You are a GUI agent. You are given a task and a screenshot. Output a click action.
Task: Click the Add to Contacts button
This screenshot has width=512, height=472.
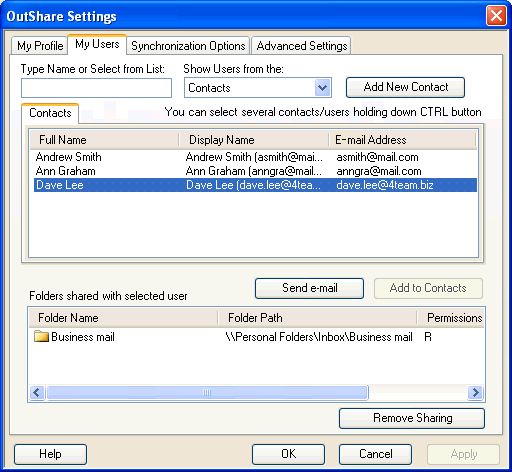pyautogui.click(x=428, y=288)
